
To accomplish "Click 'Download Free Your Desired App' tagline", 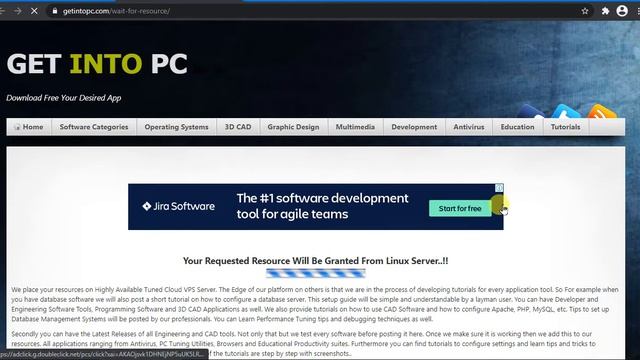I will [x=64, y=98].
